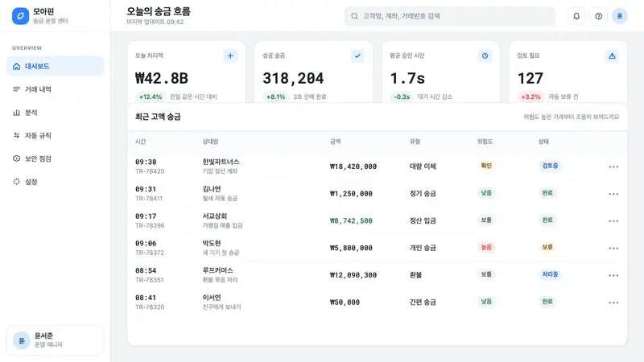Click the +3.2% change badge
The height and width of the screenshot is (362, 644).
(x=530, y=97)
